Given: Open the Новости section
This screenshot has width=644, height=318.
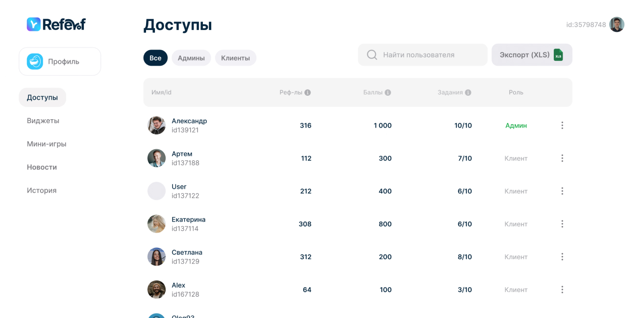Looking at the screenshot, I should (42, 167).
